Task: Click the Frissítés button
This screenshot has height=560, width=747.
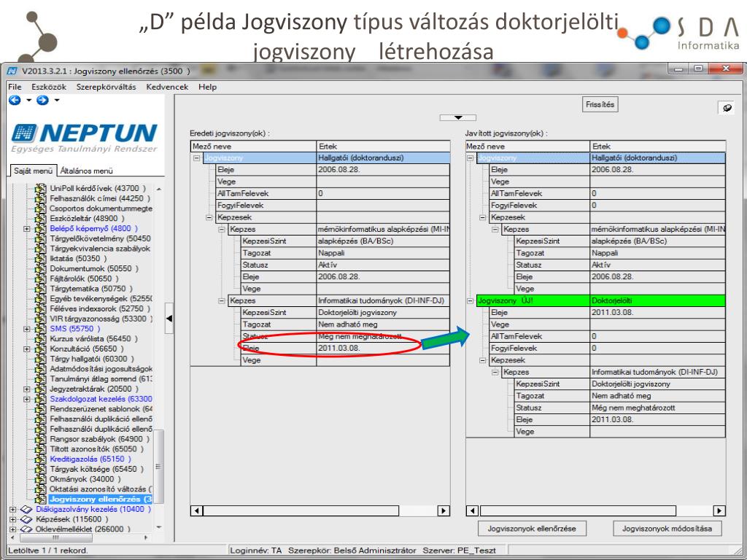Action: 600,105
